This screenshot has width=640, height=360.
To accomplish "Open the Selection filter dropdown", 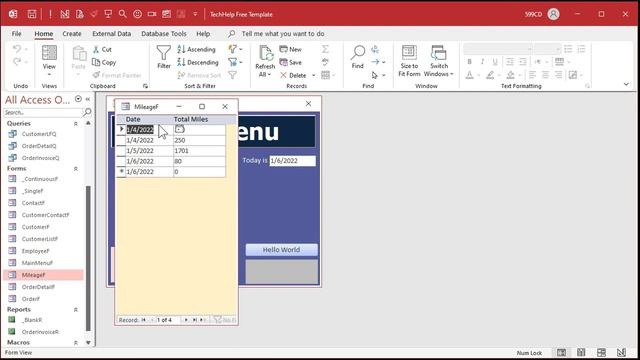I will click(236, 49).
